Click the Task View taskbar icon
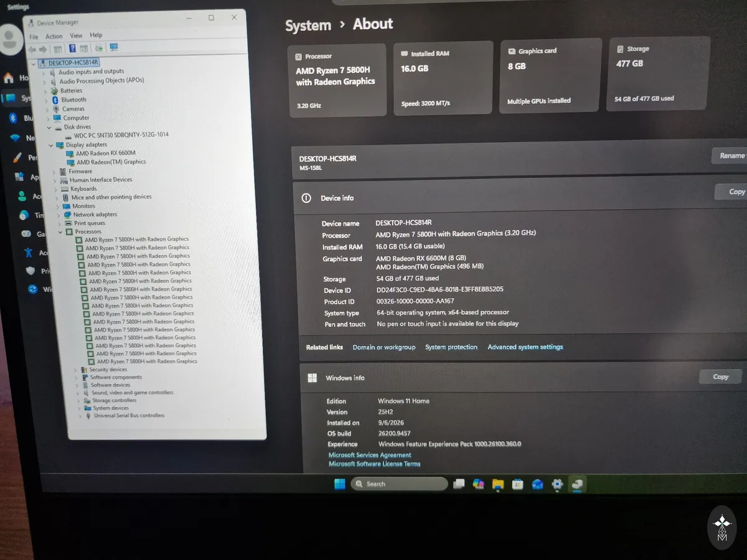This screenshot has width=747, height=560. pyautogui.click(x=459, y=483)
